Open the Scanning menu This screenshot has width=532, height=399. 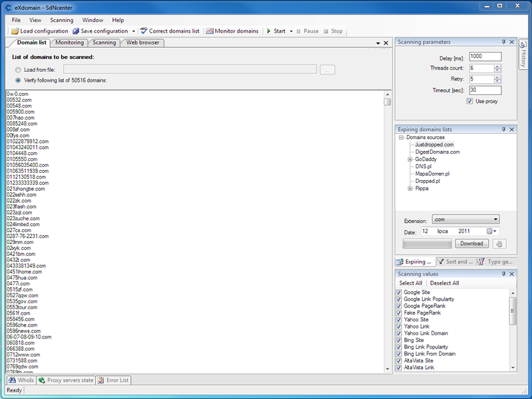pyautogui.click(x=62, y=20)
